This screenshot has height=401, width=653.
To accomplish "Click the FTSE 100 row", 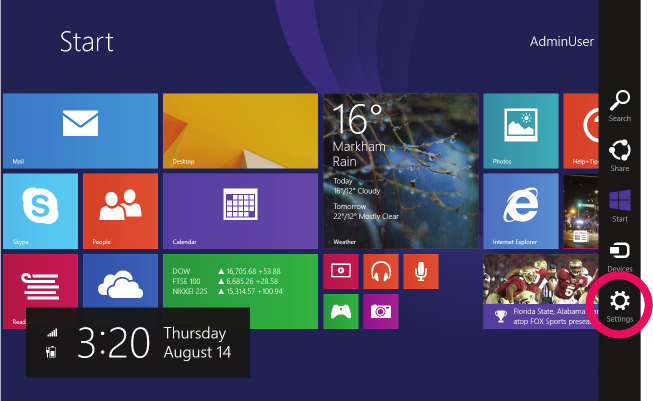I will click(225, 281).
